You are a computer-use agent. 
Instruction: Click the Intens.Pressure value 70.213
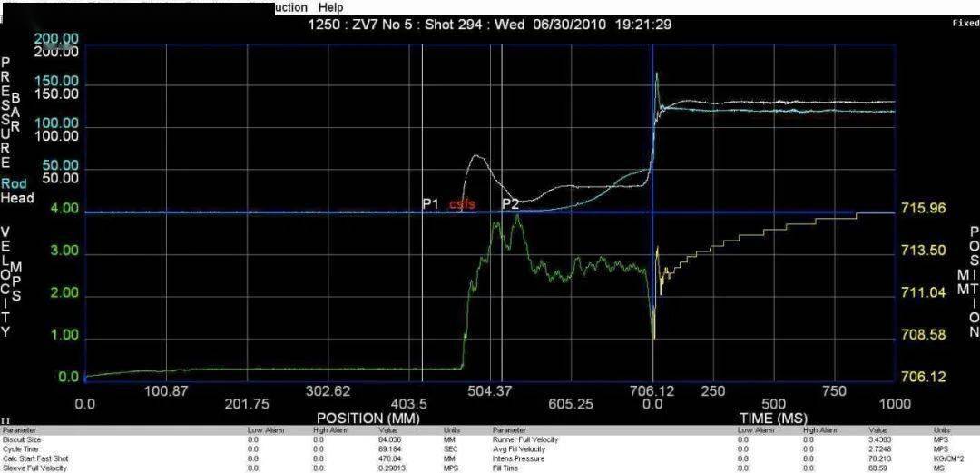click(x=880, y=458)
